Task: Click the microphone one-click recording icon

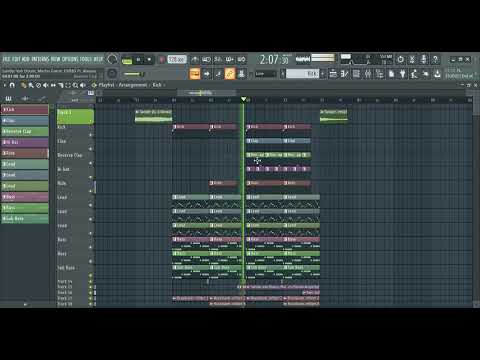Action: tap(424, 60)
